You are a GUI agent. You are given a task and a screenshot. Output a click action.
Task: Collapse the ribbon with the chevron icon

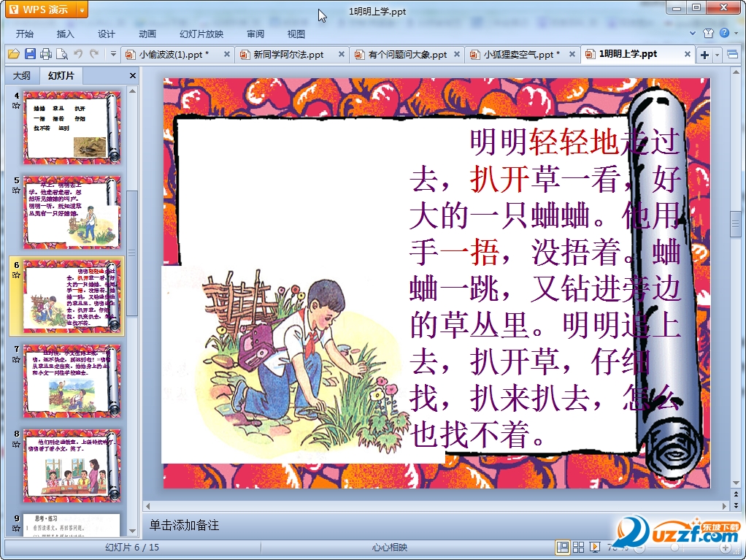coord(693,34)
